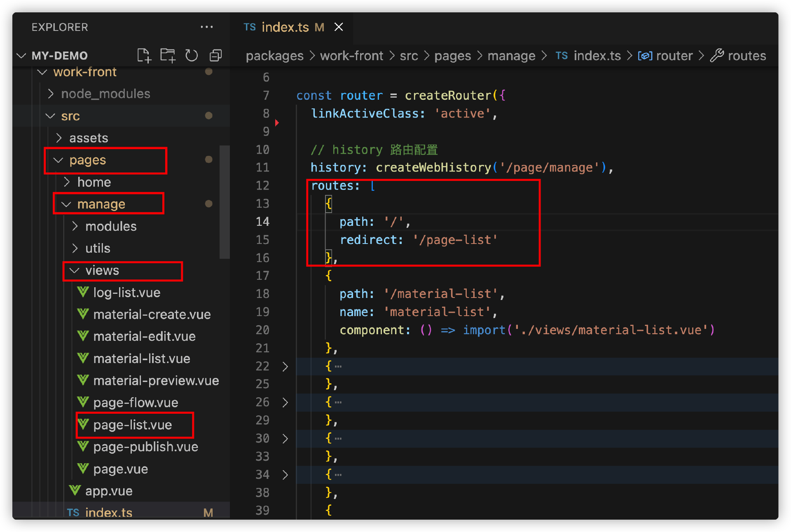This screenshot has height=532, width=791.
Task: Click the Explorer vertical scrollbar thumb
Action: [224, 202]
